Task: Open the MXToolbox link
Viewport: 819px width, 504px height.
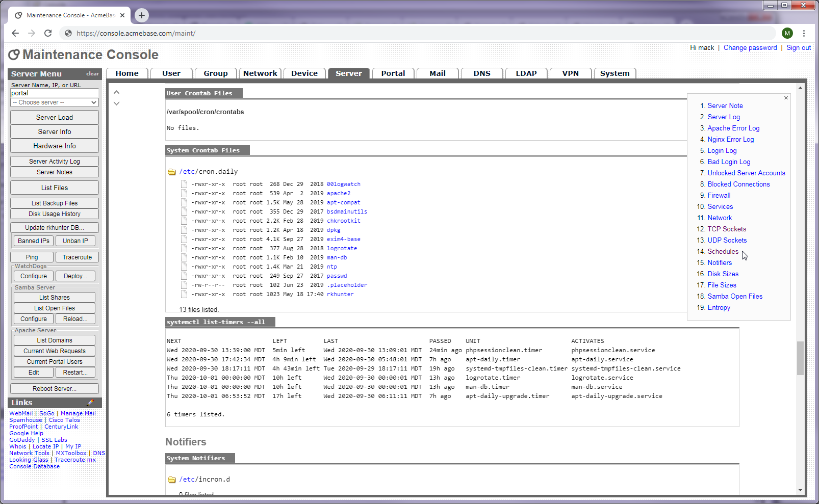Action: [x=71, y=453]
